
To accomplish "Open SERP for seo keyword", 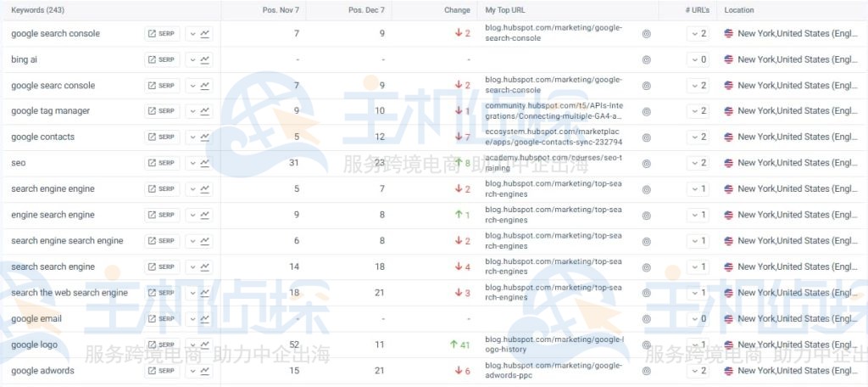I will point(162,163).
